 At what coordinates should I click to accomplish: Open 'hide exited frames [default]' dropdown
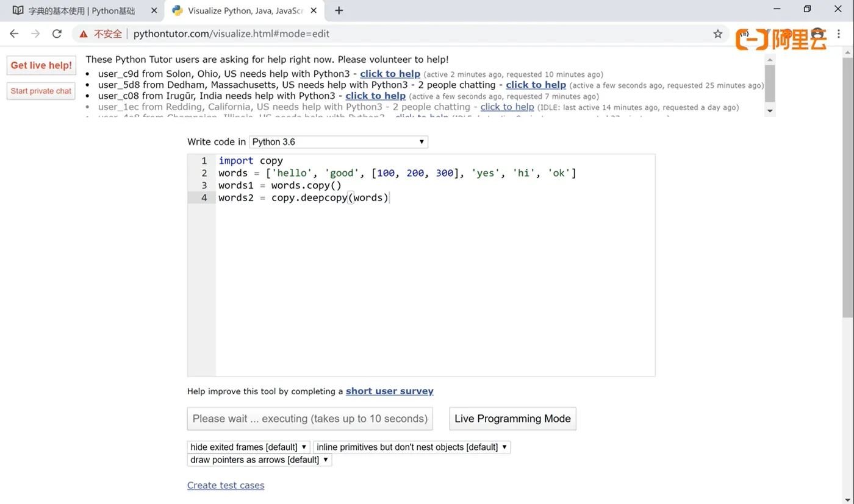click(x=248, y=447)
